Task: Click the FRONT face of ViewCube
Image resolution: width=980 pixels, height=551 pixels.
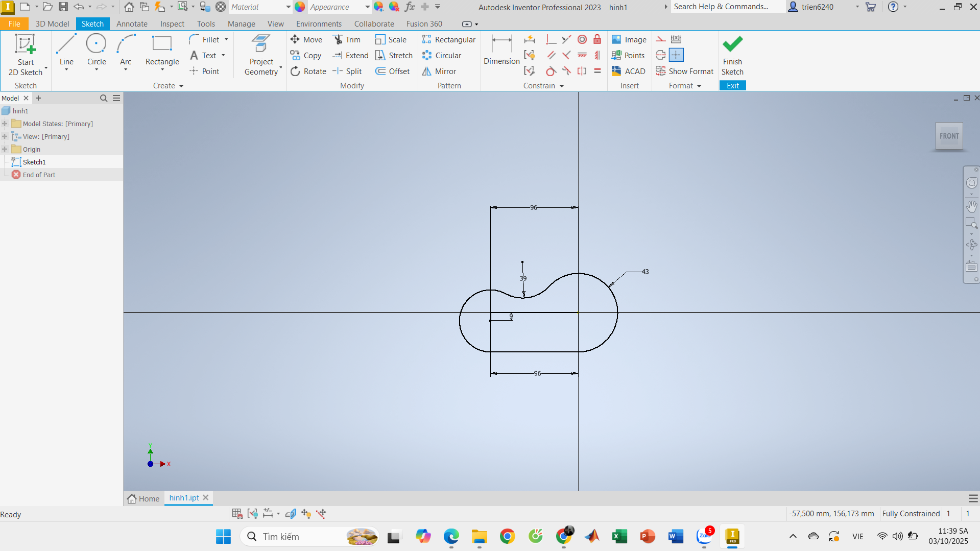Action: click(x=949, y=136)
